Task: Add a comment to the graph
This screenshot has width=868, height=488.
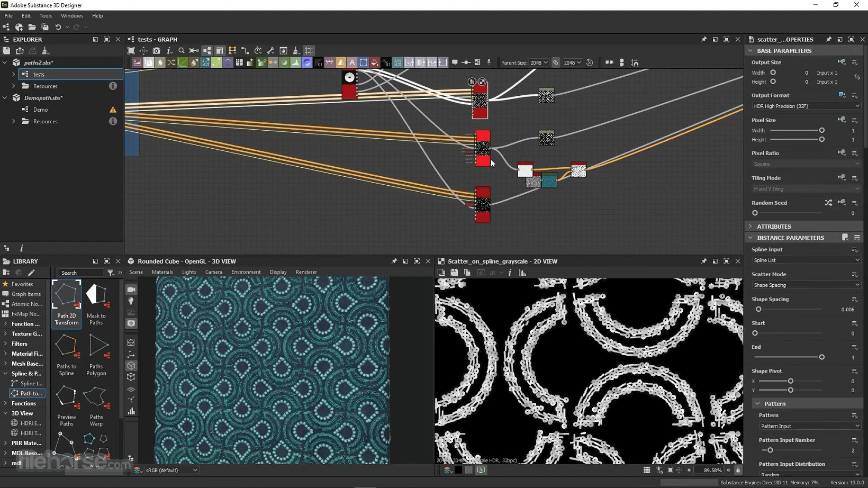Action: (455, 62)
